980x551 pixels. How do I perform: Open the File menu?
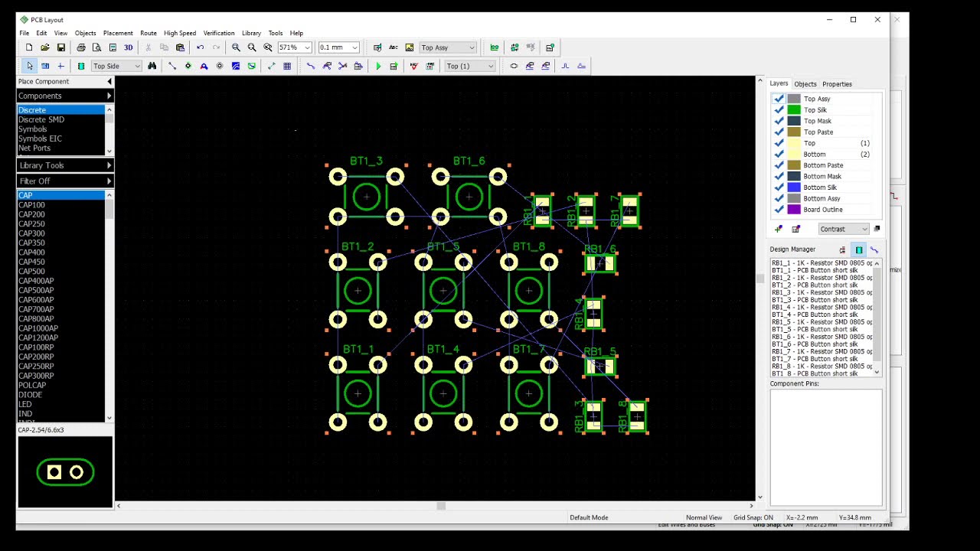(x=24, y=33)
